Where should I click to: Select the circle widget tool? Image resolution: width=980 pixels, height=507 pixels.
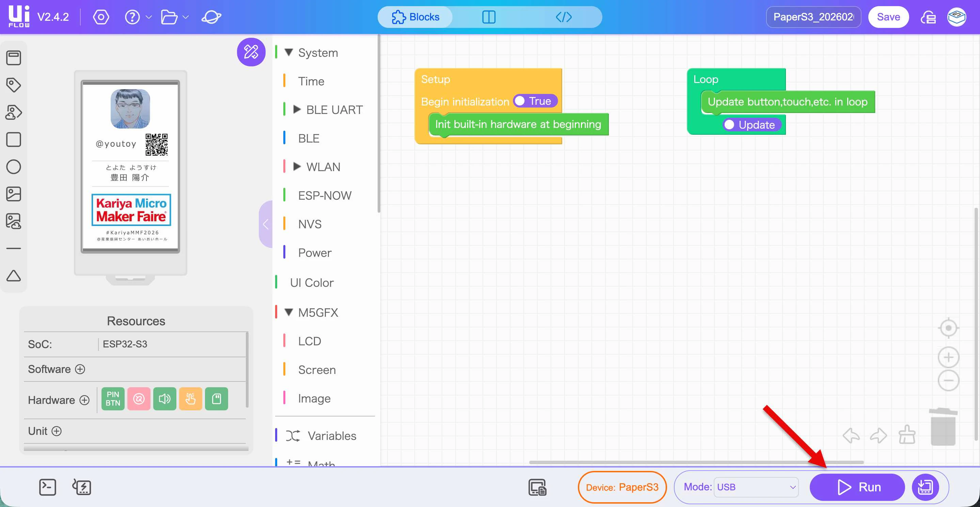point(14,166)
